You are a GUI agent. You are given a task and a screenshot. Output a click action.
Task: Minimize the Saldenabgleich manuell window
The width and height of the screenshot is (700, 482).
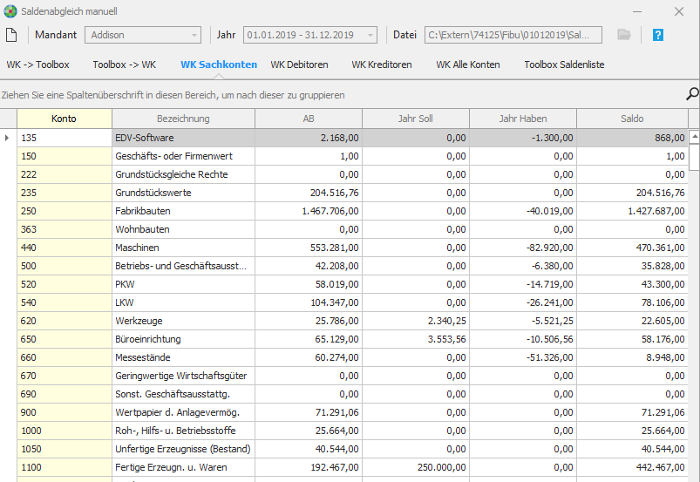tap(638, 12)
